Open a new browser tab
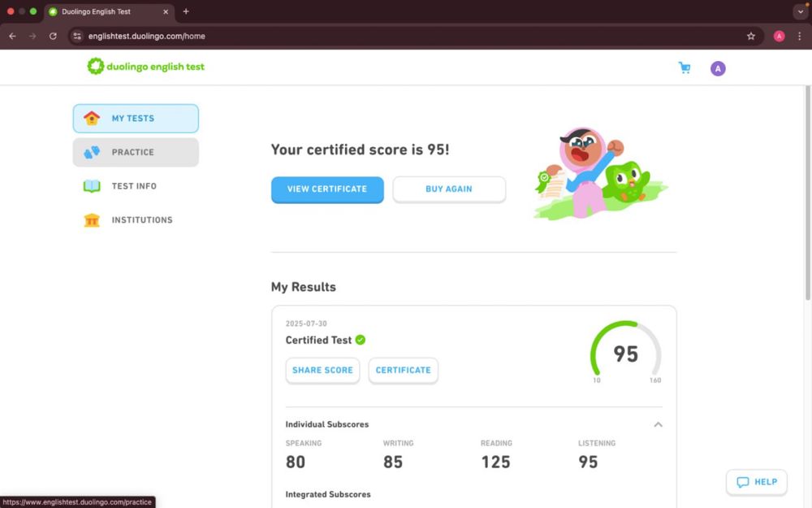The width and height of the screenshot is (812, 508). (186, 11)
